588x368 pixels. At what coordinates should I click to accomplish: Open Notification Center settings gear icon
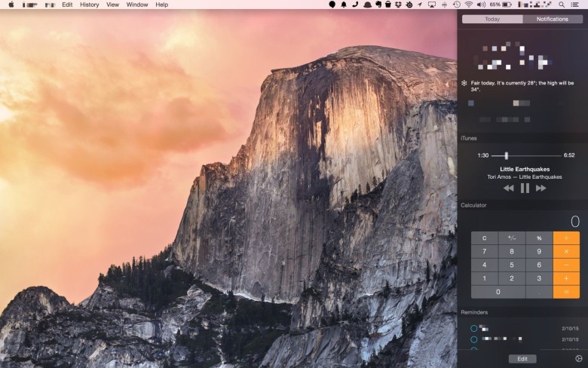pos(578,359)
